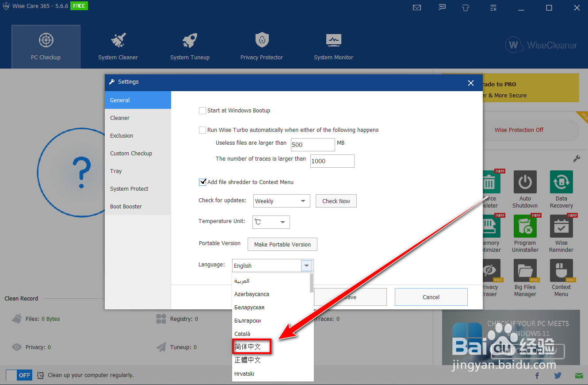Viewport: 588px width, 385px height.
Task: Open the System Protect settings tab
Action: [137, 189]
